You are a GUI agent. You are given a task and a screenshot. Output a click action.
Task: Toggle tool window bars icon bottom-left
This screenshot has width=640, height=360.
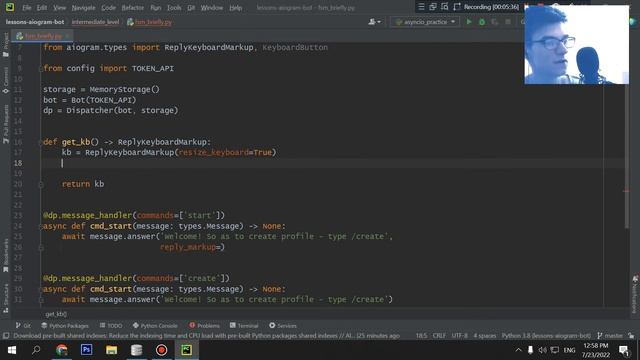[x=6, y=336]
